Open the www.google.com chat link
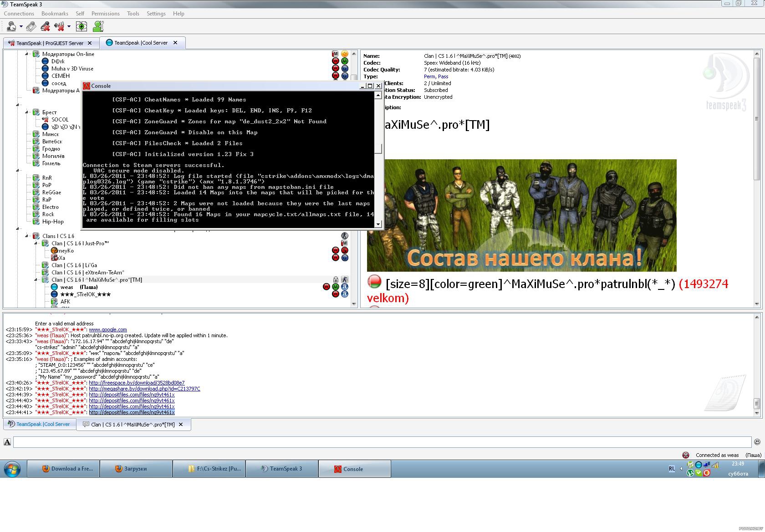Image resolution: width=765 pixels, height=532 pixels. click(x=108, y=330)
